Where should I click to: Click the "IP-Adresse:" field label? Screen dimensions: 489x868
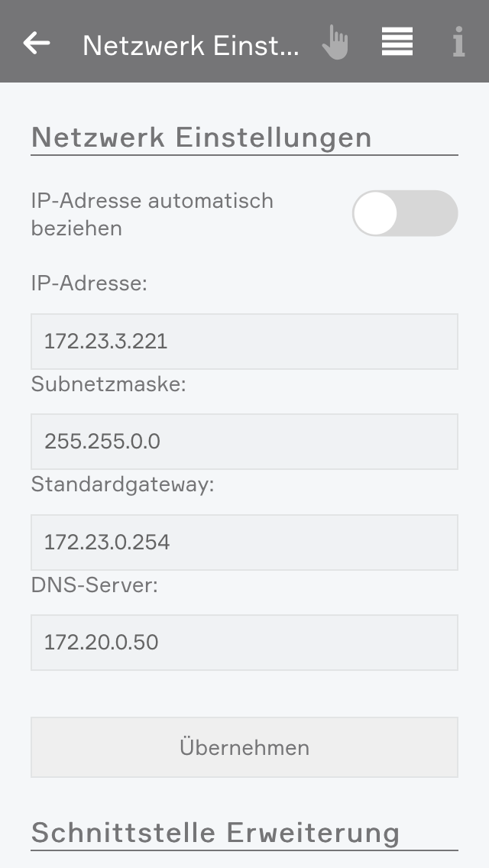(89, 283)
